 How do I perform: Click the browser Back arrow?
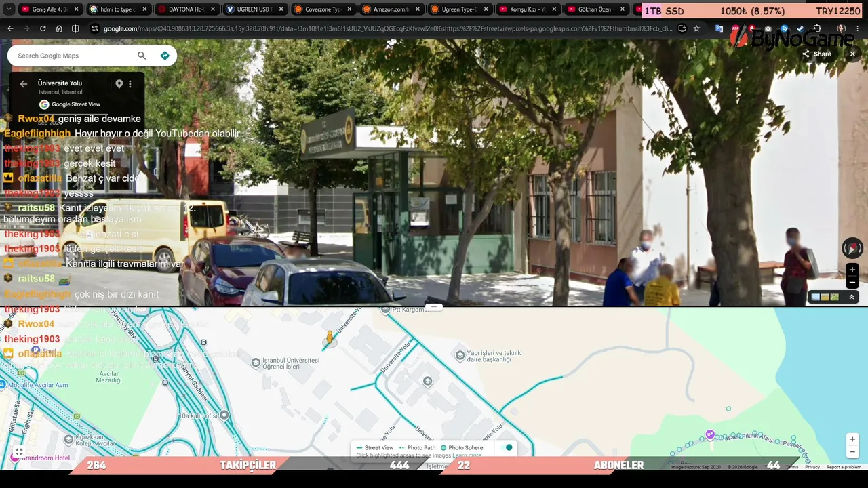(10, 28)
